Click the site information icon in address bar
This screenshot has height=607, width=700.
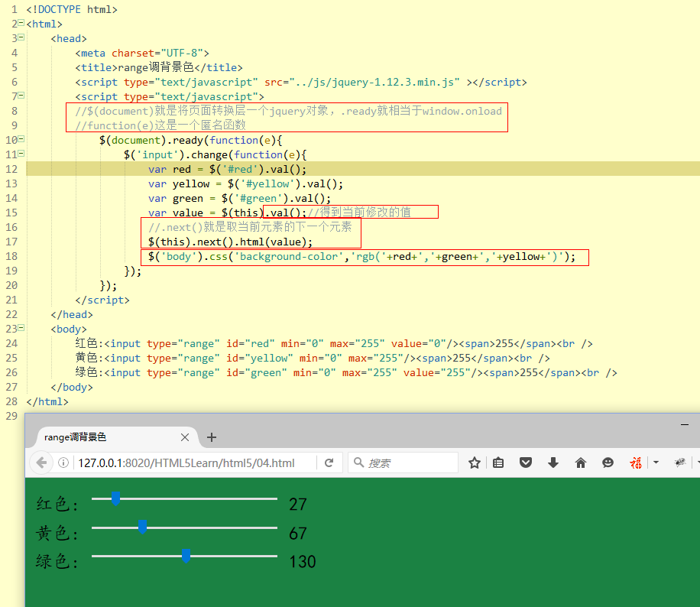click(x=64, y=463)
